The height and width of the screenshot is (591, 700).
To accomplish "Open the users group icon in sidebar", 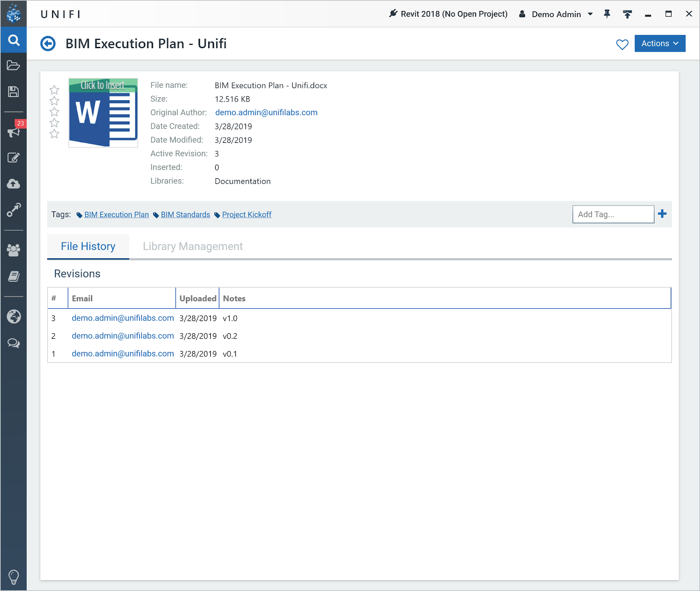I will (14, 250).
